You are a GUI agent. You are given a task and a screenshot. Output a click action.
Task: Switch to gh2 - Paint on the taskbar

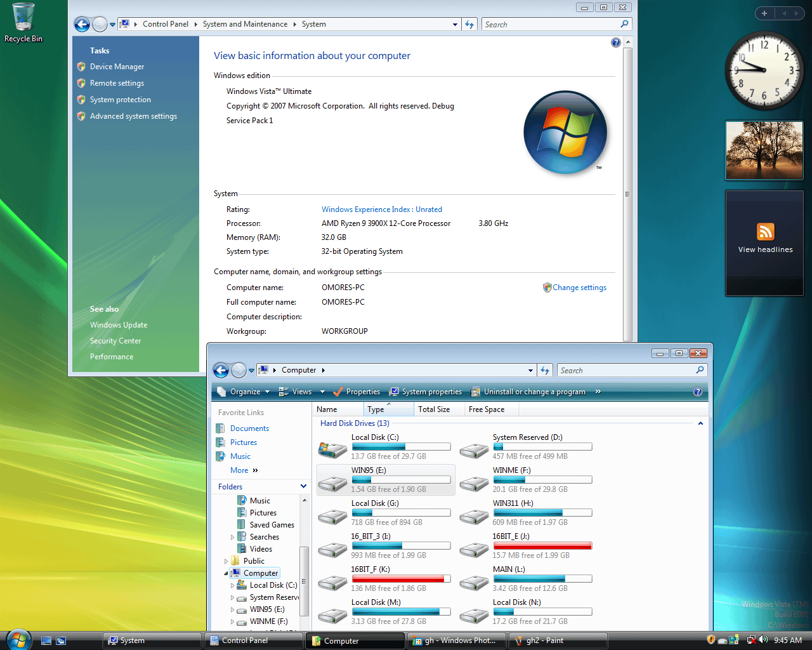tap(558, 640)
